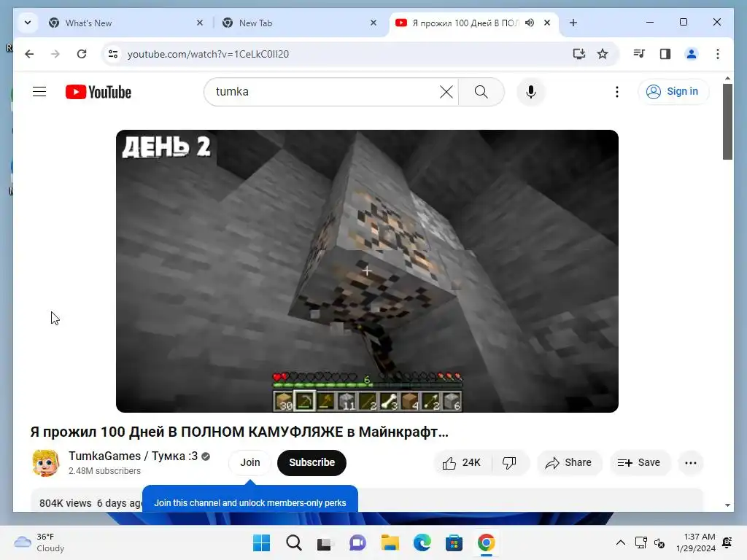Viewport: 747px width, 560px height.
Task: Go to YouTube home via logo
Action: pyautogui.click(x=98, y=92)
